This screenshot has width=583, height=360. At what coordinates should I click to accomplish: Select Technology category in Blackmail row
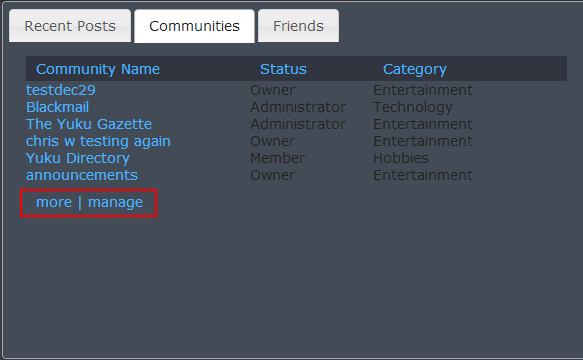tap(413, 107)
